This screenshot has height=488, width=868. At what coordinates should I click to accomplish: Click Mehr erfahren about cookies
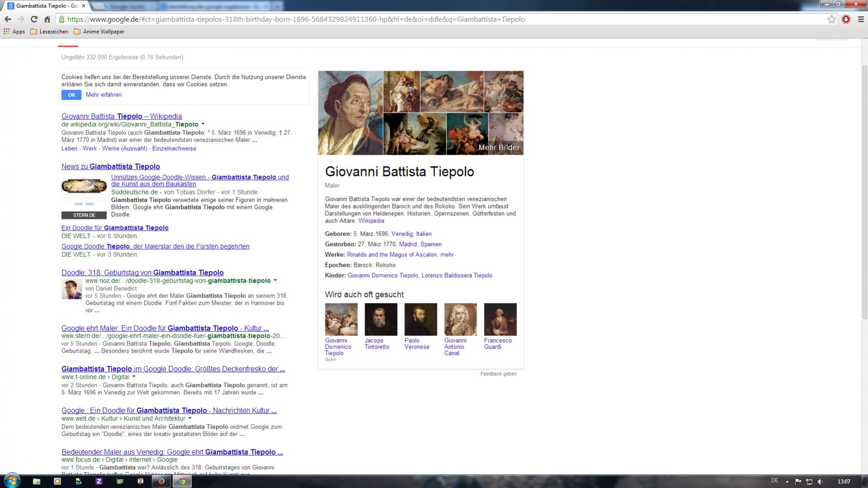point(104,95)
